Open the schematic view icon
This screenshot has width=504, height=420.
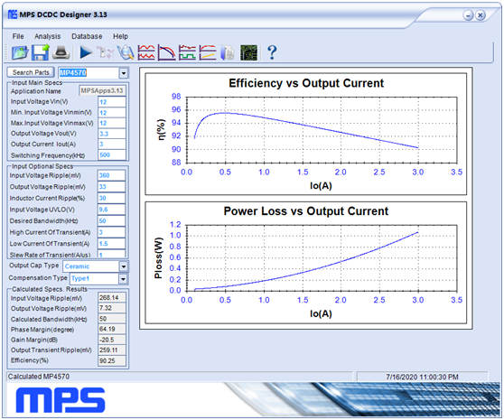[106, 52]
